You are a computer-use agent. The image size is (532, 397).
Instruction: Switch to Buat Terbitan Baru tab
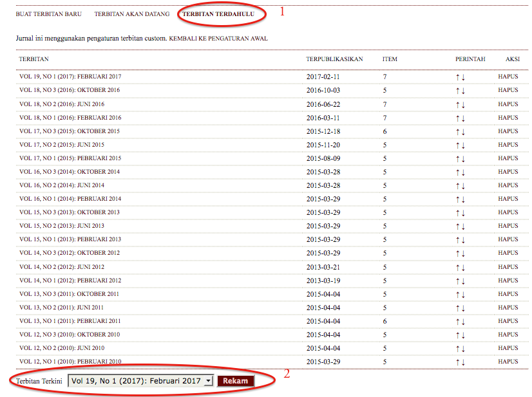(48, 14)
